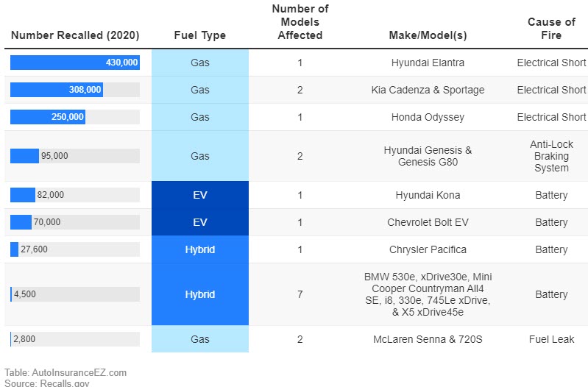Click the Gas cell for Hyundai Elantra
The height and width of the screenshot is (387, 588).
pos(199,63)
